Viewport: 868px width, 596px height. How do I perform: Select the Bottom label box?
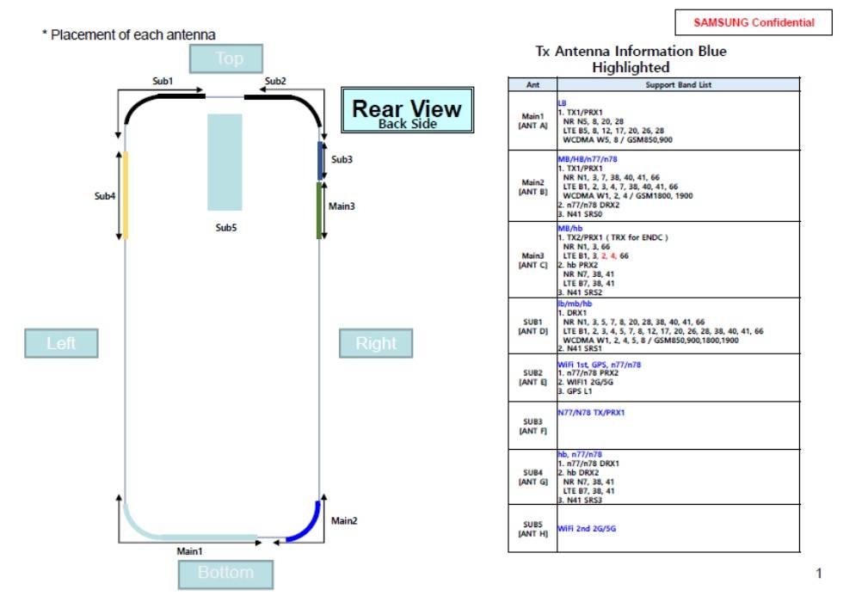[225, 573]
